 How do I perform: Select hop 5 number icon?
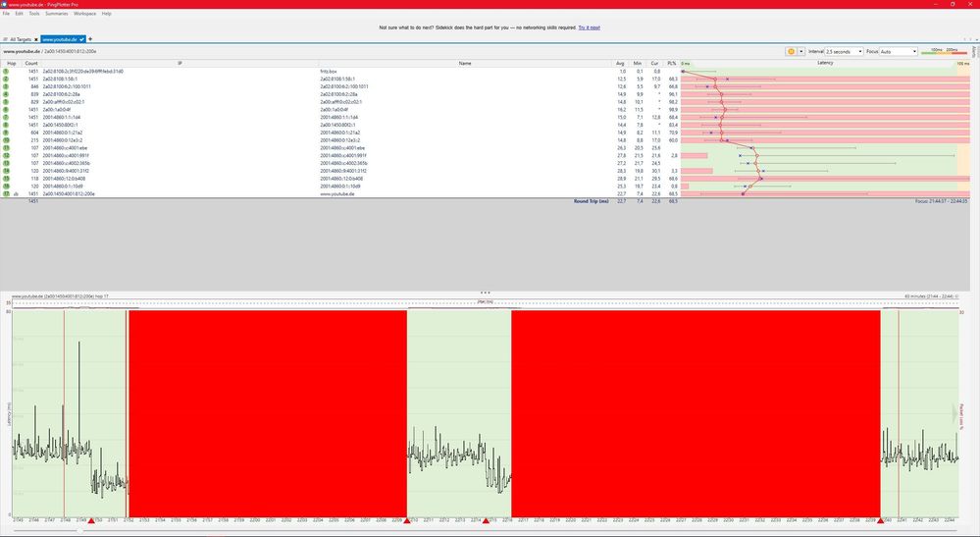tap(6, 102)
